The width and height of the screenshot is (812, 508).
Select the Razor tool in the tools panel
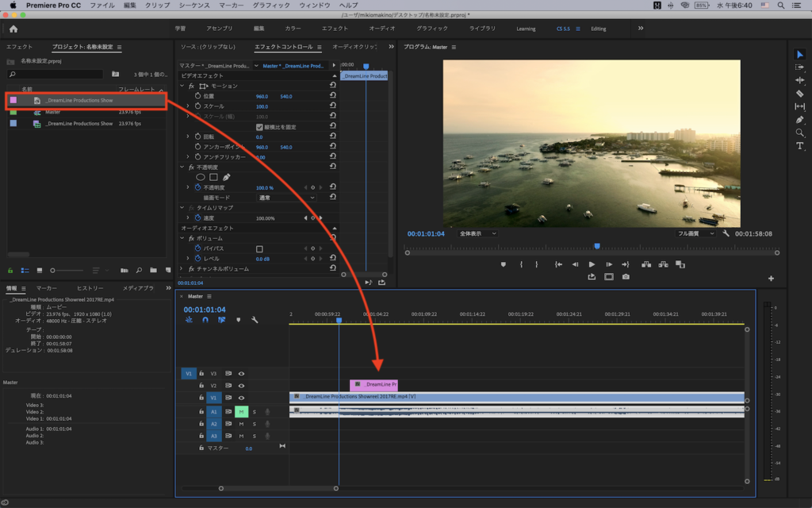pyautogui.click(x=799, y=93)
